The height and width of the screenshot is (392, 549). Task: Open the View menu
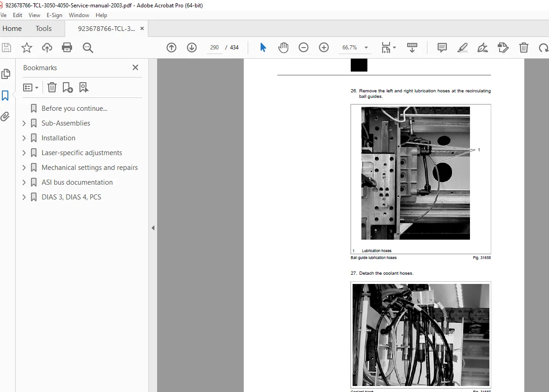[x=34, y=15]
